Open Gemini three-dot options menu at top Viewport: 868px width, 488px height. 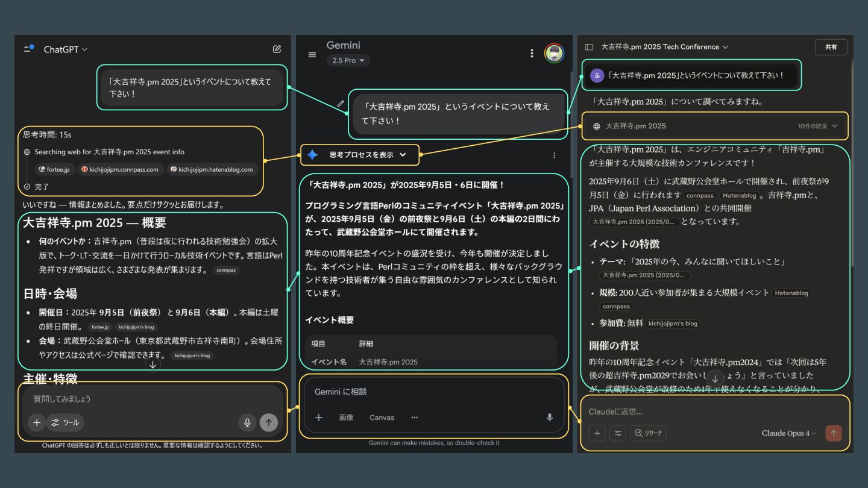pyautogui.click(x=532, y=53)
